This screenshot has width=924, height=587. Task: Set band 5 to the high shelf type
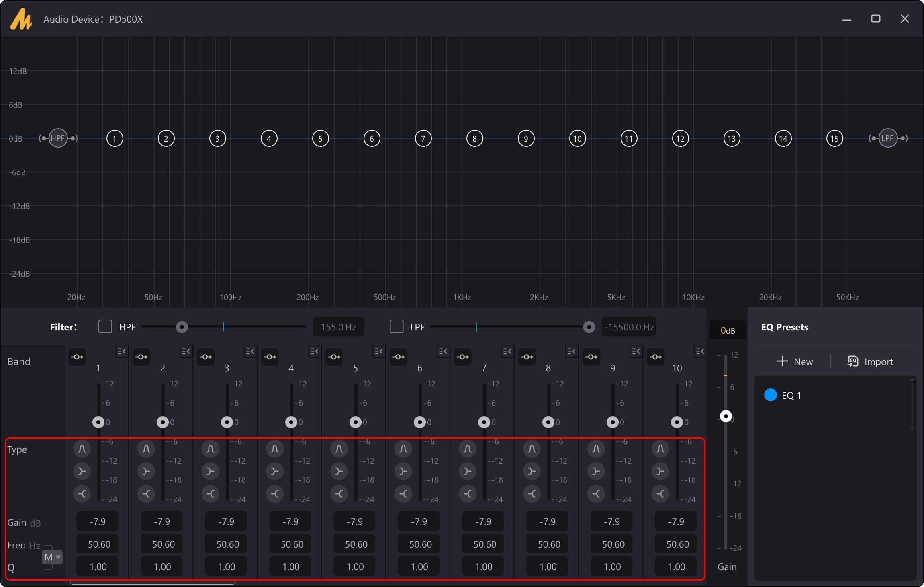point(339,494)
